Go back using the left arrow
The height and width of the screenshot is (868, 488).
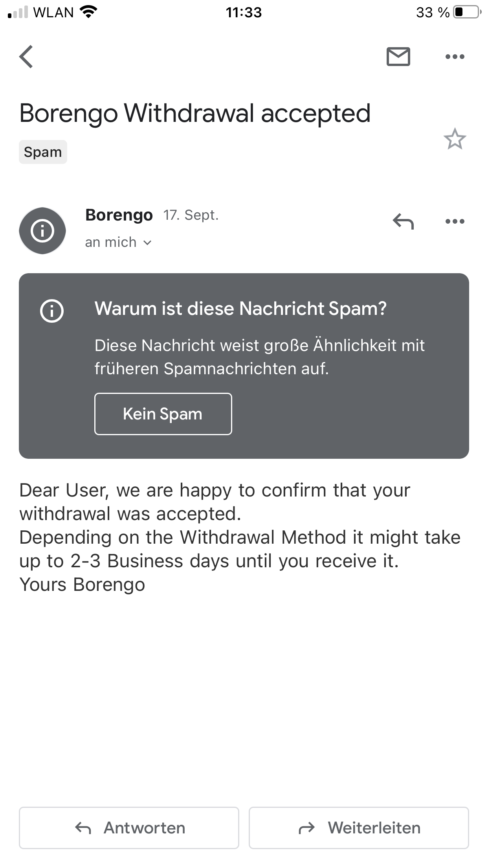pyautogui.click(x=26, y=57)
